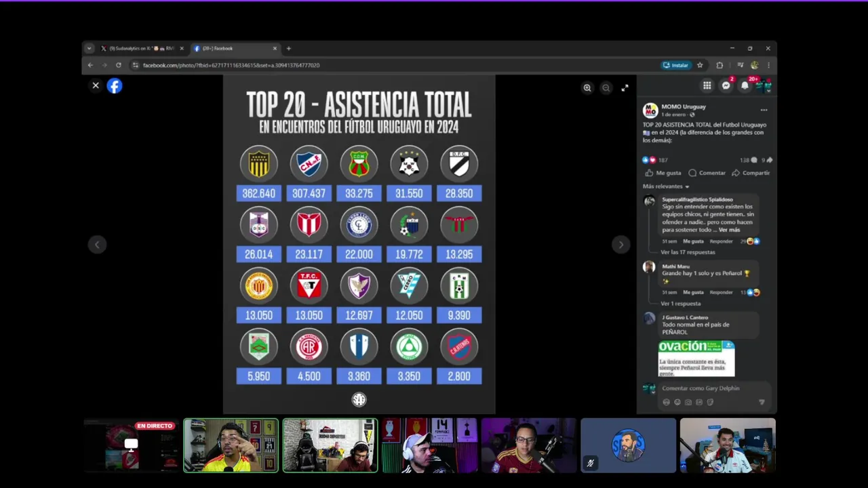Enter fullscreen photo view
The height and width of the screenshot is (488, 868).
[625, 87]
